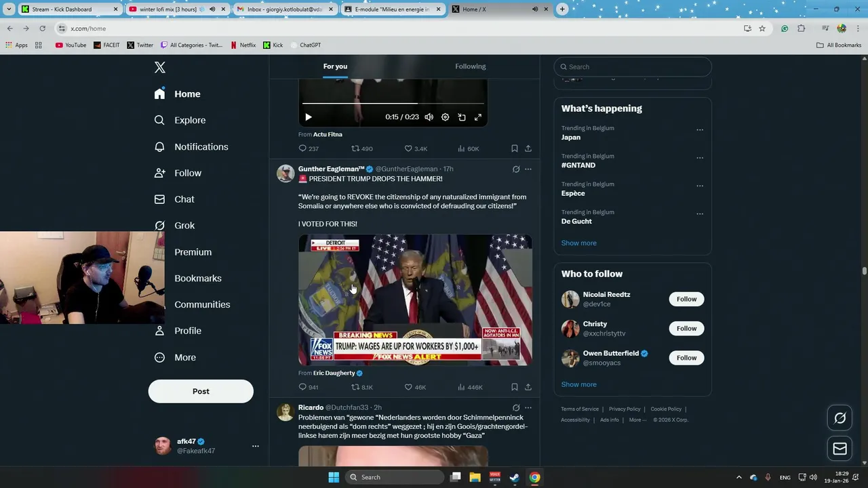The image size is (868, 488).
Task: Follow Nicolai Reedtz
Action: coord(686,299)
